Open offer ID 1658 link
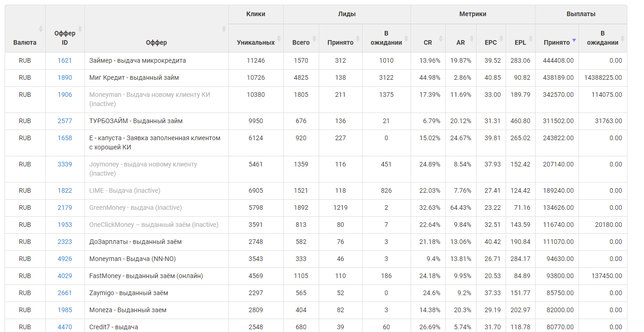The image size is (644, 332). tap(65, 138)
